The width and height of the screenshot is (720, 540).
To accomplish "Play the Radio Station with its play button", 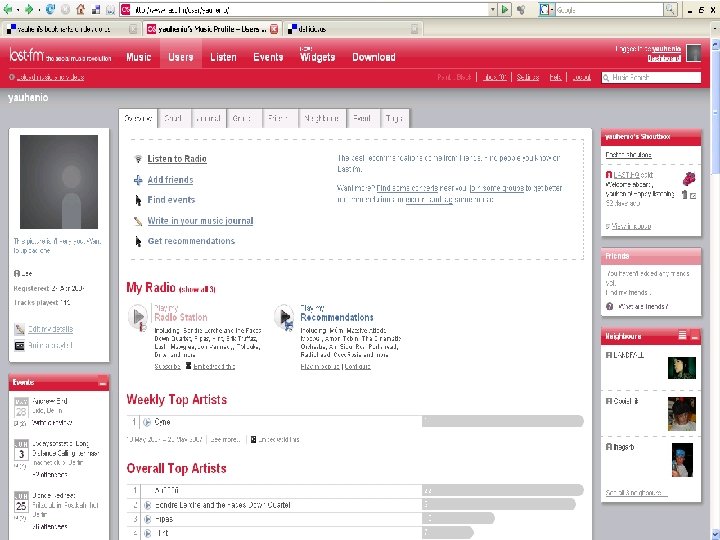I will pos(138,317).
